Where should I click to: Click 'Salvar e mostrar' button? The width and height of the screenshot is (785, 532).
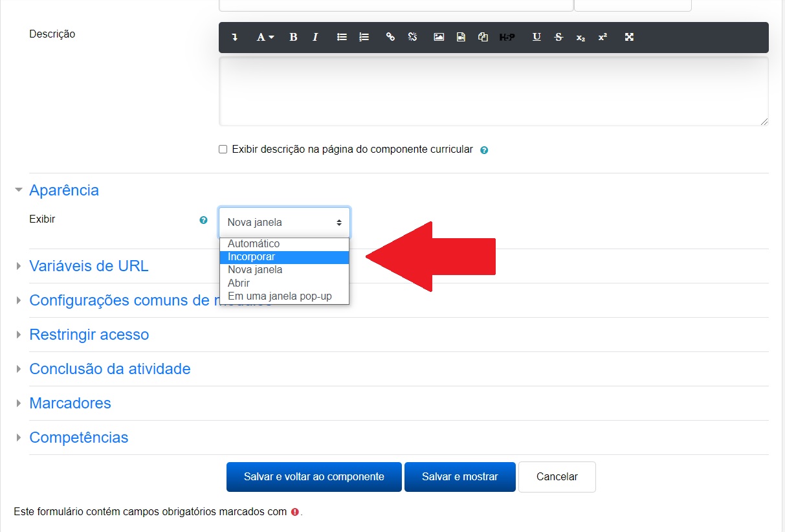pos(459,477)
